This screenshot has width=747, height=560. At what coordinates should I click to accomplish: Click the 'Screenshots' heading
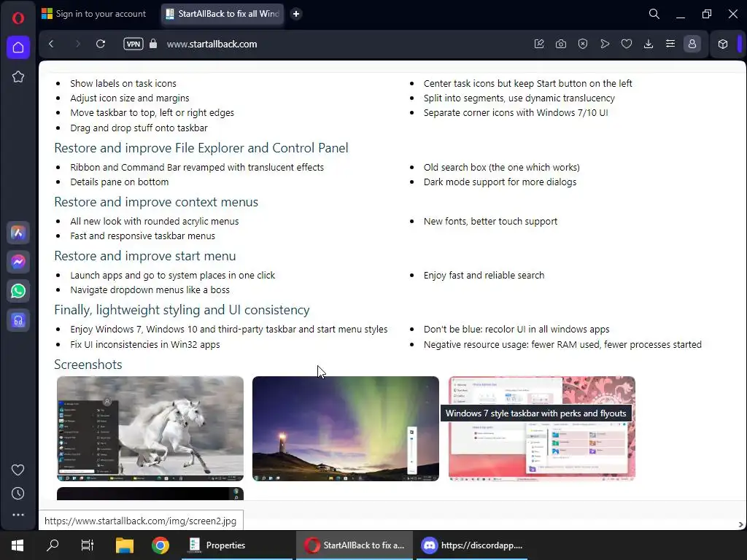point(88,365)
